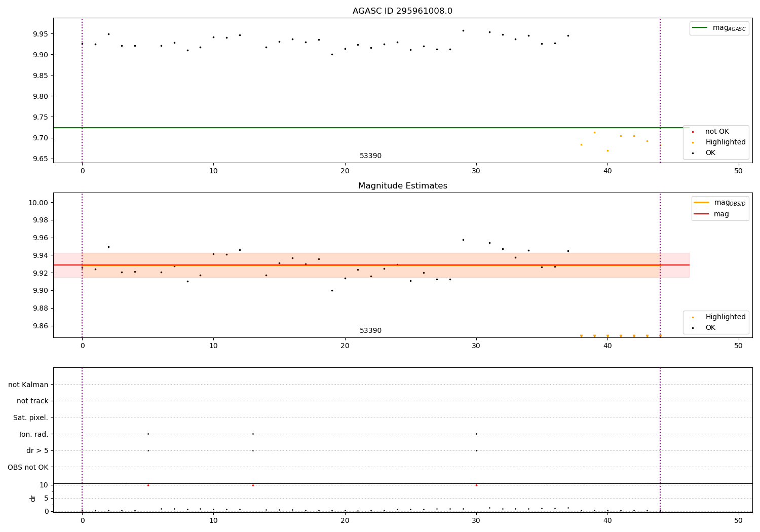Click the 9.88 y-axis tick label
The height and width of the screenshot is (532, 760).
41,308
